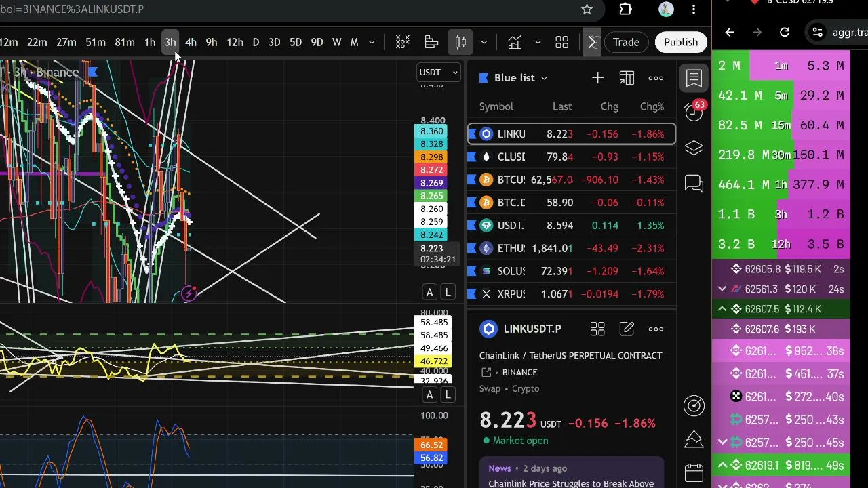The height and width of the screenshot is (488, 868).
Task: Edit LINKUSDT.P notes with pencil icon
Action: [x=627, y=329]
